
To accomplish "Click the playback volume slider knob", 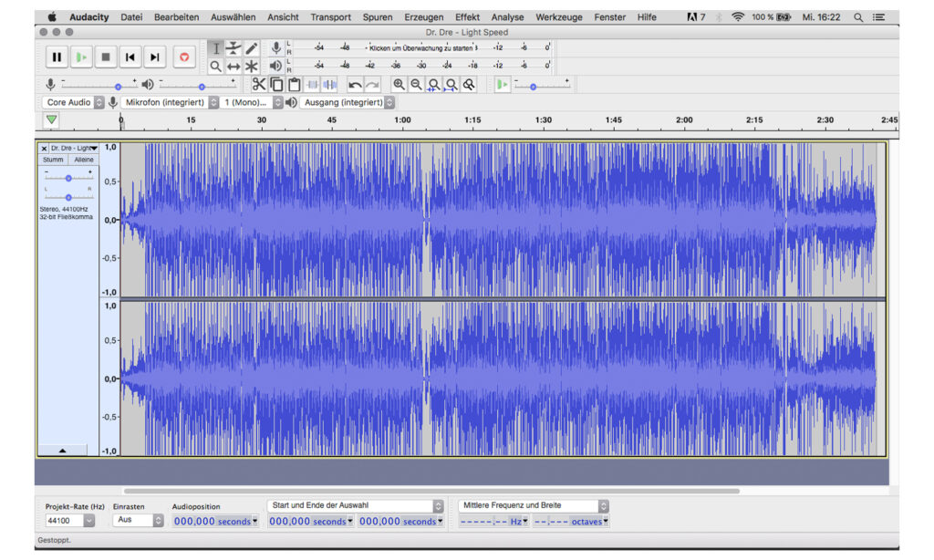I will coord(202,87).
